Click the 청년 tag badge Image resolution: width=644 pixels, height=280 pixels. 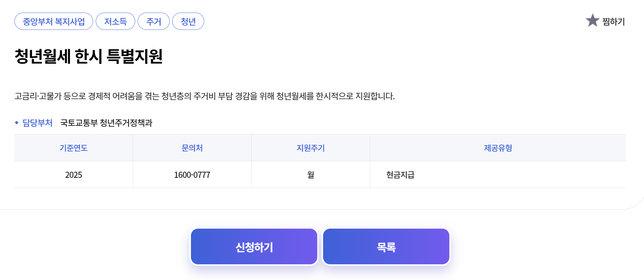[188, 21]
